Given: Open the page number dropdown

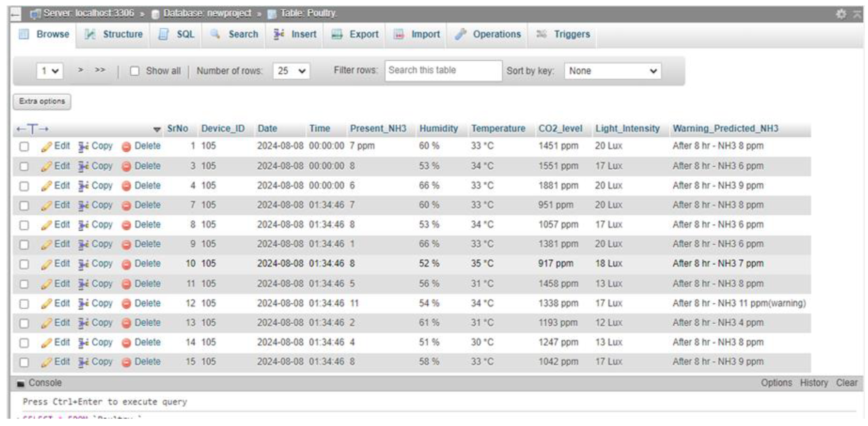Looking at the screenshot, I should 50,71.
